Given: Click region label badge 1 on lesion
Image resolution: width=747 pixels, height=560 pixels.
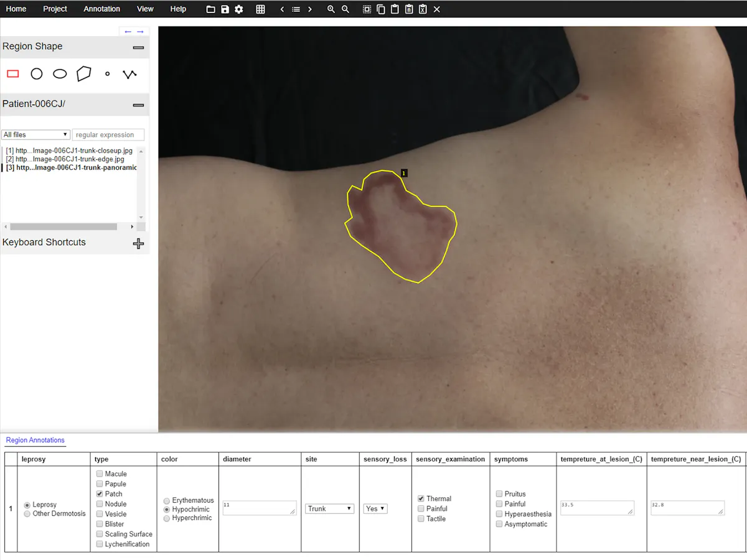Looking at the screenshot, I should pos(404,173).
